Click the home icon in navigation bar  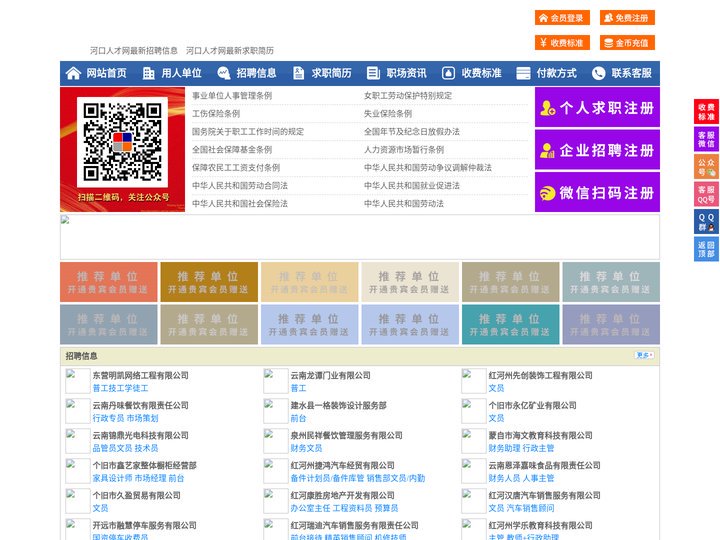point(73,73)
